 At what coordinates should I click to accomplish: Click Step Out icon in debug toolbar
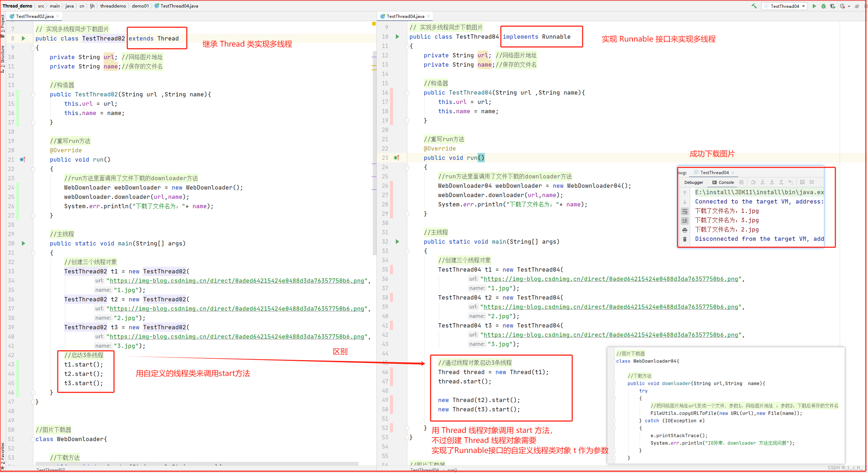pyautogui.click(x=781, y=182)
